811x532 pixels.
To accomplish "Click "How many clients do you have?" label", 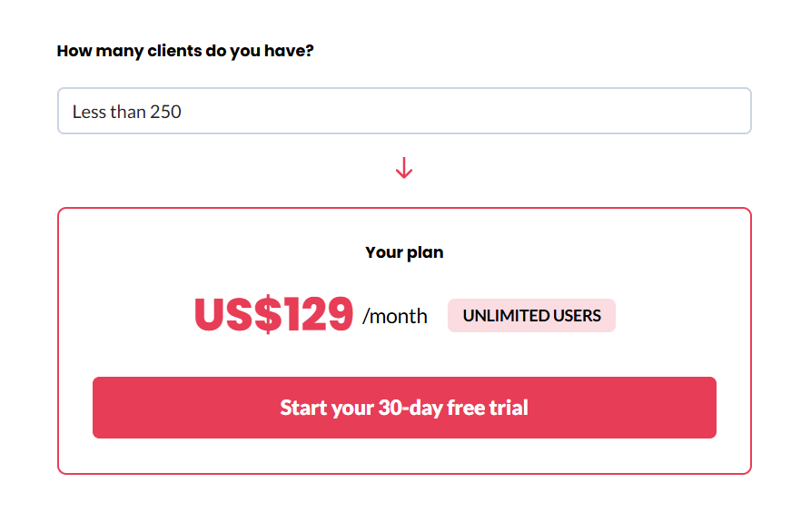I will 185,51.
